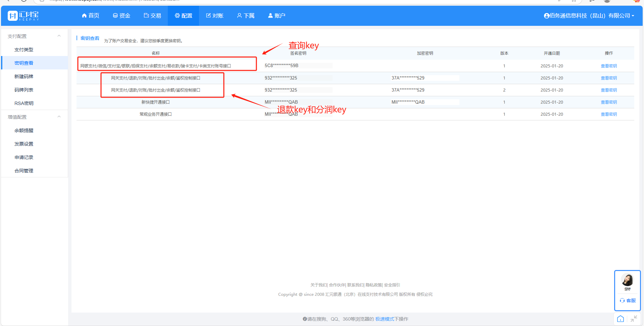Open the 账户 menu

point(277,16)
